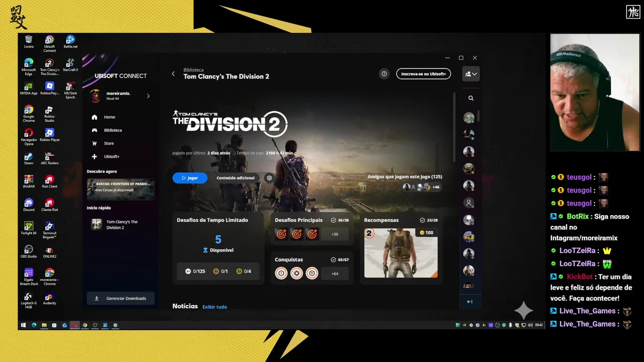
Task: Open the 100-coin reward thumbnail
Action: point(401,253)
